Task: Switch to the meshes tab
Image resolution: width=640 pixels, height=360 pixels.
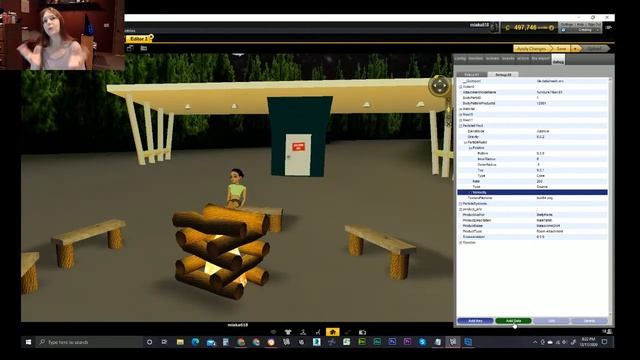Action: pos(476,58)
